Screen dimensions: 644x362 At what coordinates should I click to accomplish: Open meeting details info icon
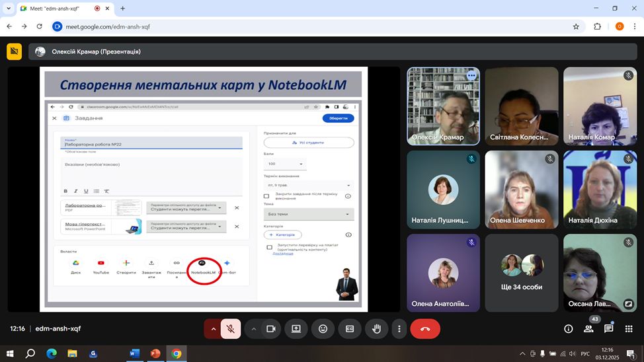568,328
